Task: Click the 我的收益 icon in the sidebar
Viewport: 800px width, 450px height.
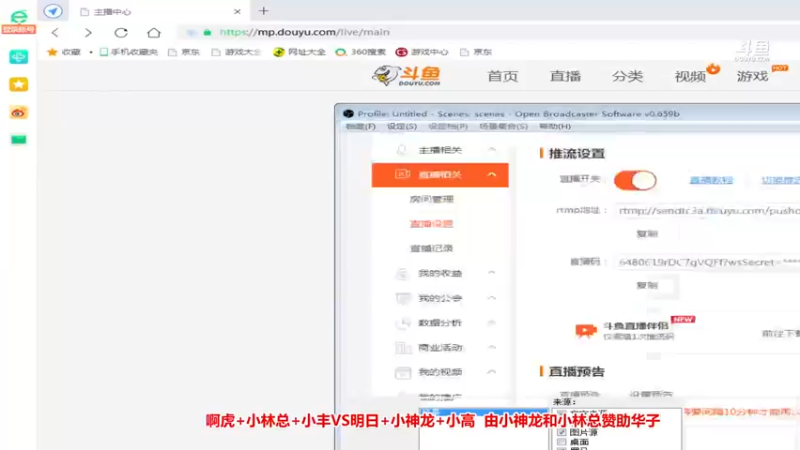Action: click(x=402, y=273)
